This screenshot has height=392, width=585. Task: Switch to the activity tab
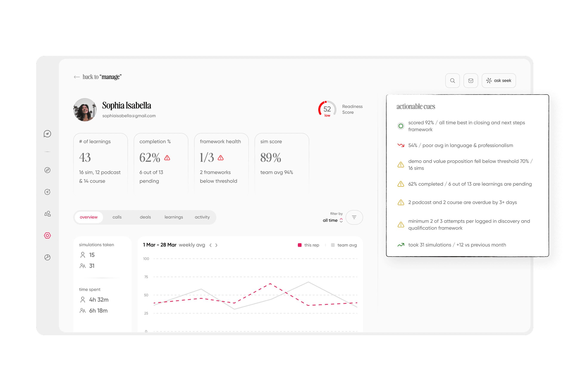coord(202,217)
